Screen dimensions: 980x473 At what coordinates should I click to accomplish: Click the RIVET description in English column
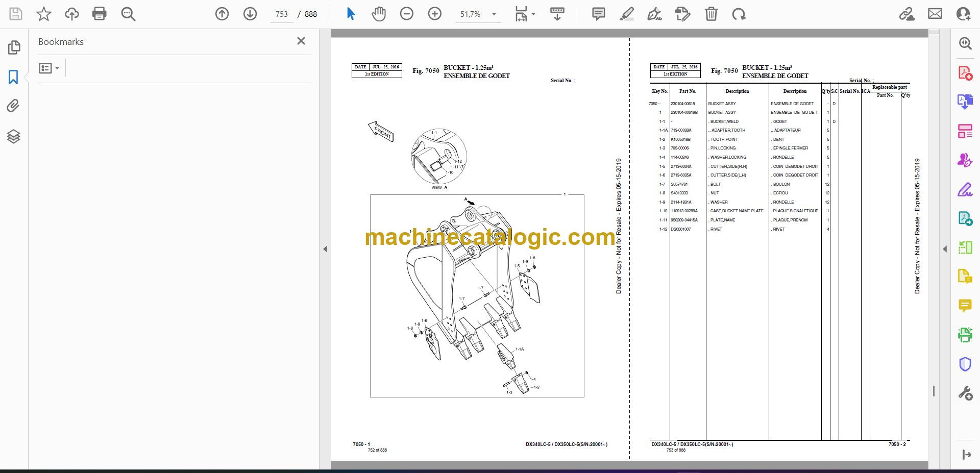click(716, 229)
